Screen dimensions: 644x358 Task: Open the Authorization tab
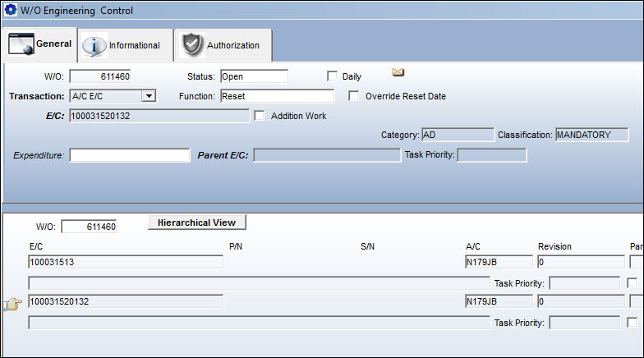223,46
